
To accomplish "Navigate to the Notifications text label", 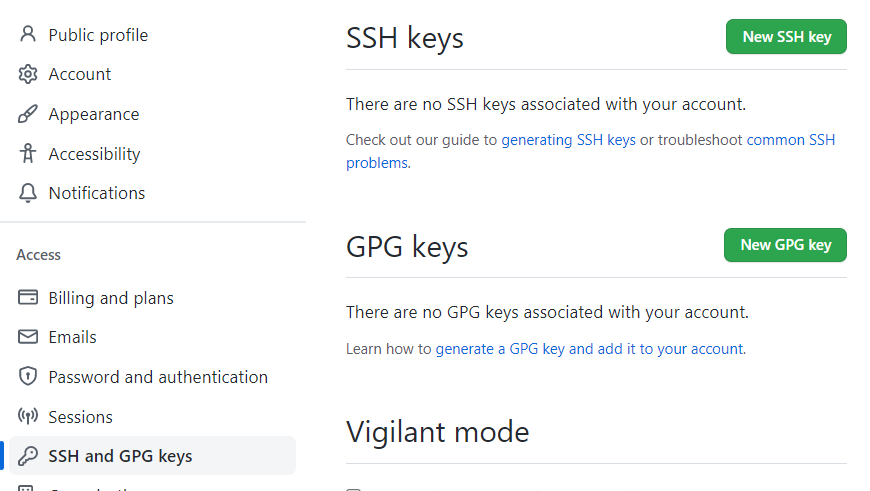I will click(97, 193).
